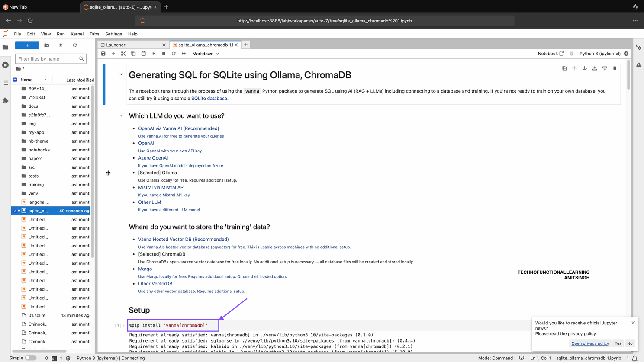Duplicate the active cell via cell toolbar
This screenshot has height=362, width=644.
564,68
